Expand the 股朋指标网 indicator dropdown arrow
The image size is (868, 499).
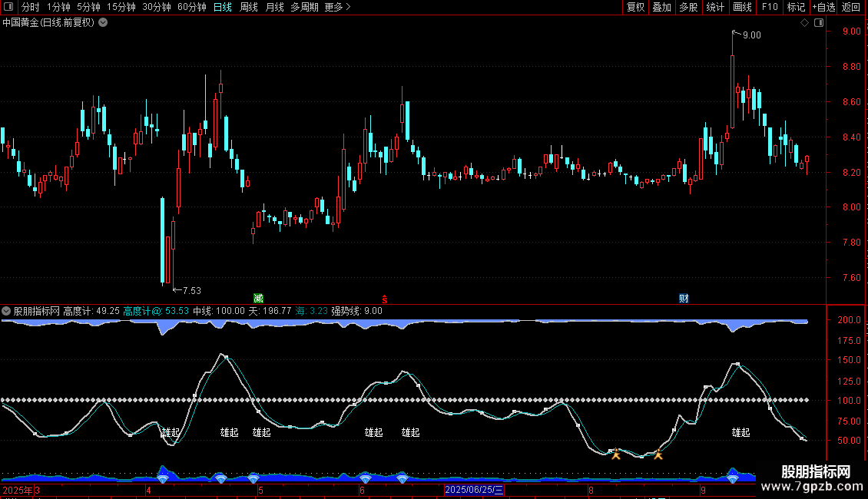click(7, 311)
